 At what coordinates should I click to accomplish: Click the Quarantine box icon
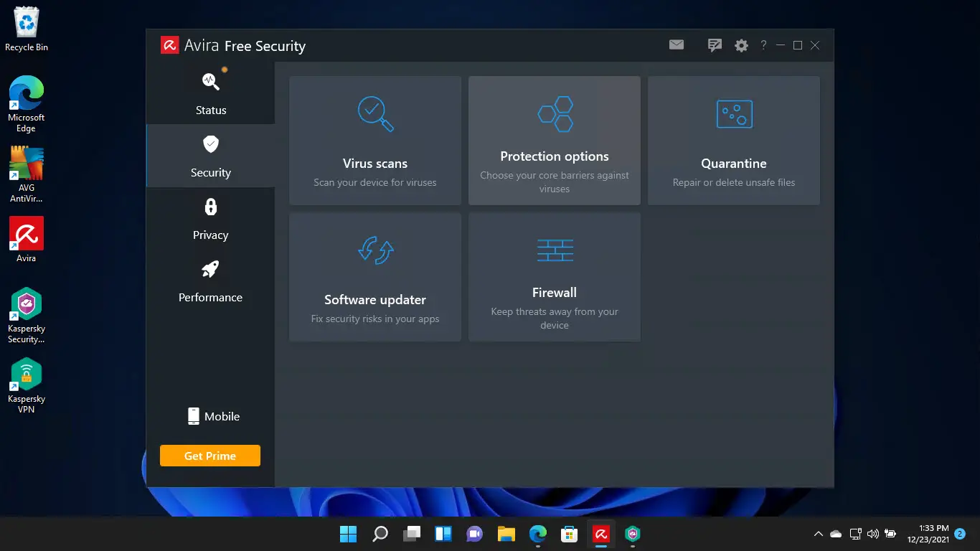click(x=735, y=114)
